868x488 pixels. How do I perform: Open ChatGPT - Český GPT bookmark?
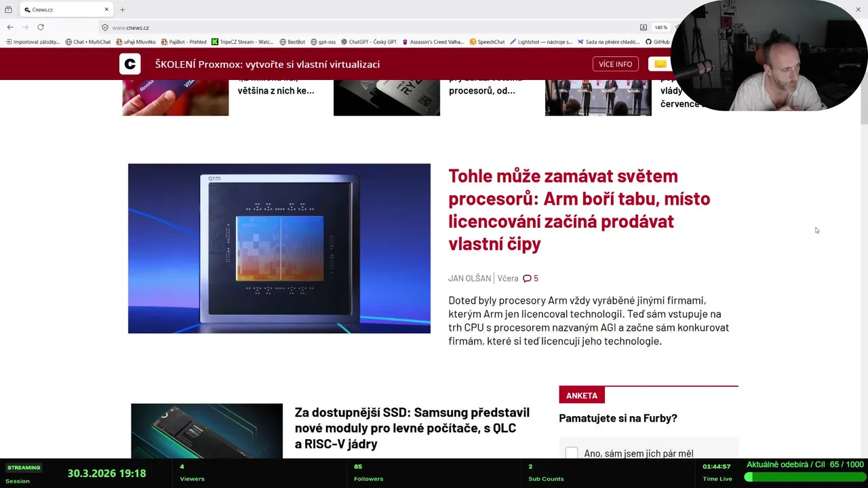[369, 42]
